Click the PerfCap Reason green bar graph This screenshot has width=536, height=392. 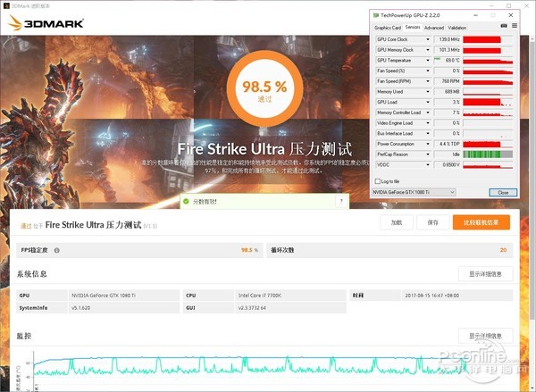pyautogui.click(x=488, y=154)
